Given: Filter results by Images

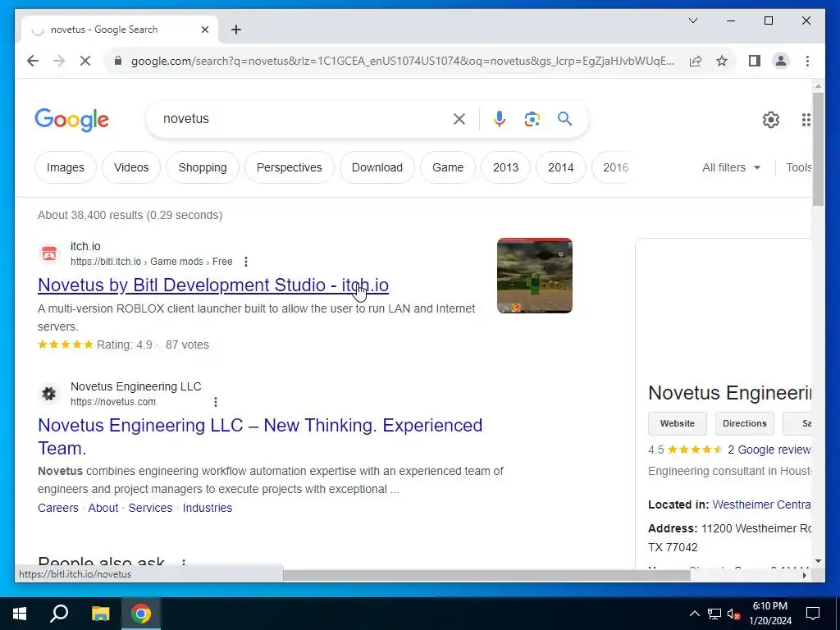Looking at the screenshot, I should [66, 167].
